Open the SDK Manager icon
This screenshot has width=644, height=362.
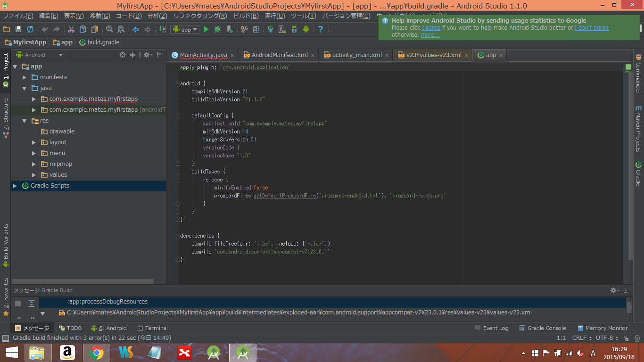pos(294,29)
